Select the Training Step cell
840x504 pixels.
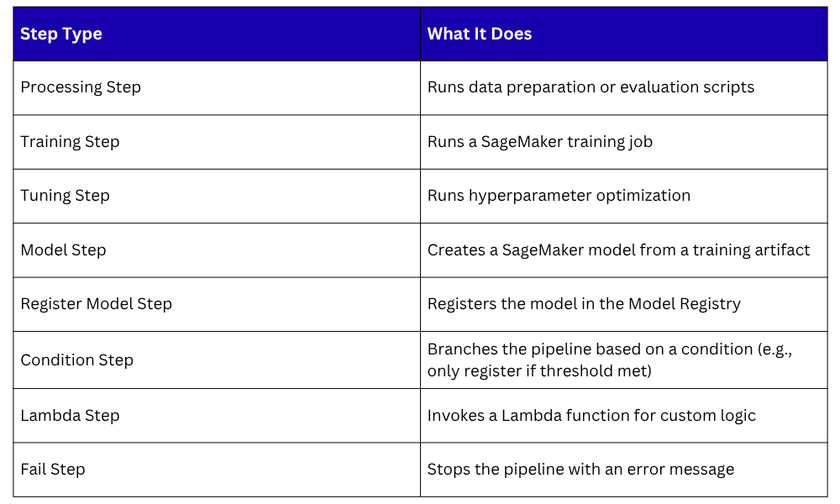pyautogui.click(x=70, y=142)
